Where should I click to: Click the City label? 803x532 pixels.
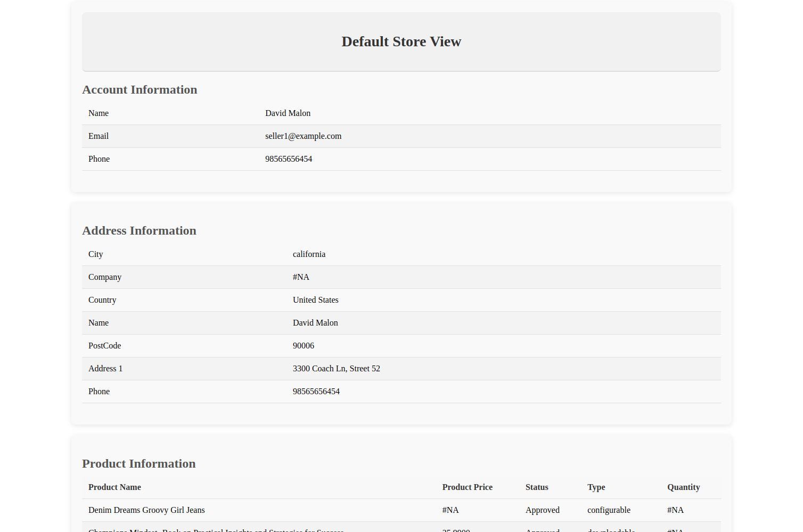click(x=96, y=254)
